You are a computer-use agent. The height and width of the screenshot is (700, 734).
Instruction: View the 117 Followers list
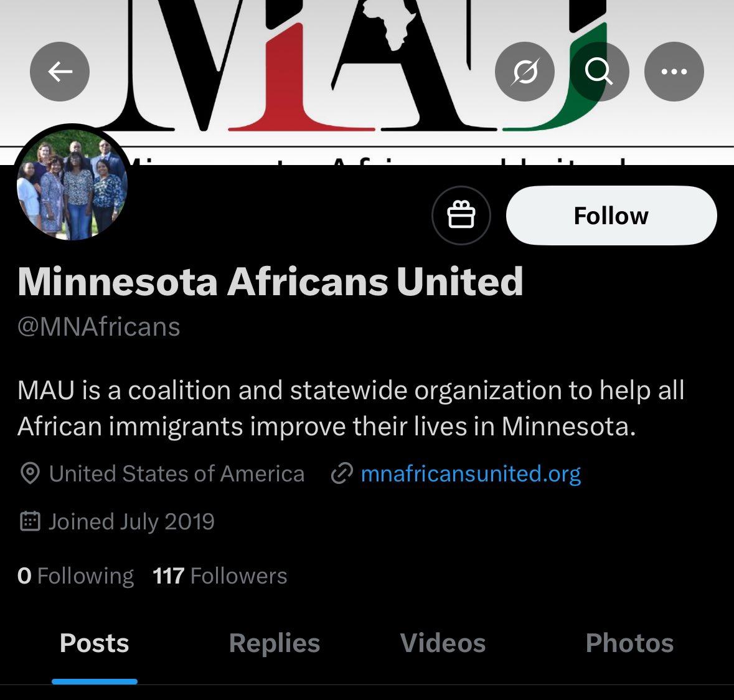(220, 575)
